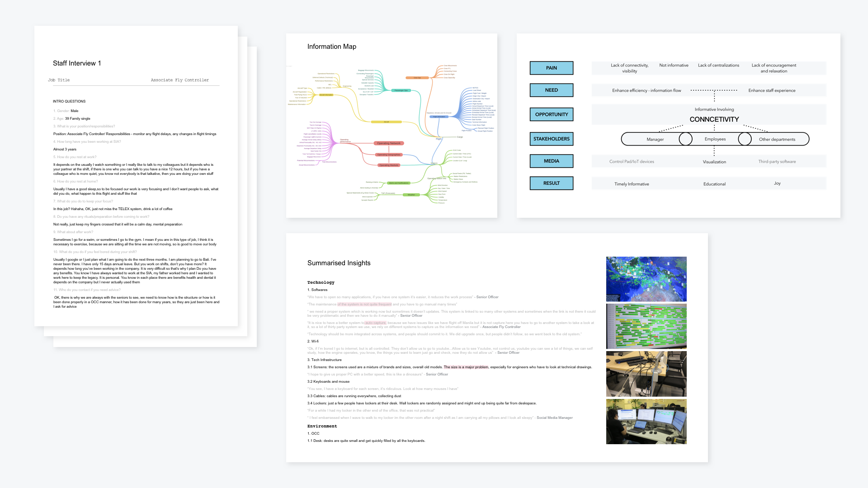This screenshot has height=488, width=868.
Task: Click the Associate Fly Controller job title field
Action: tap(179, 80)
